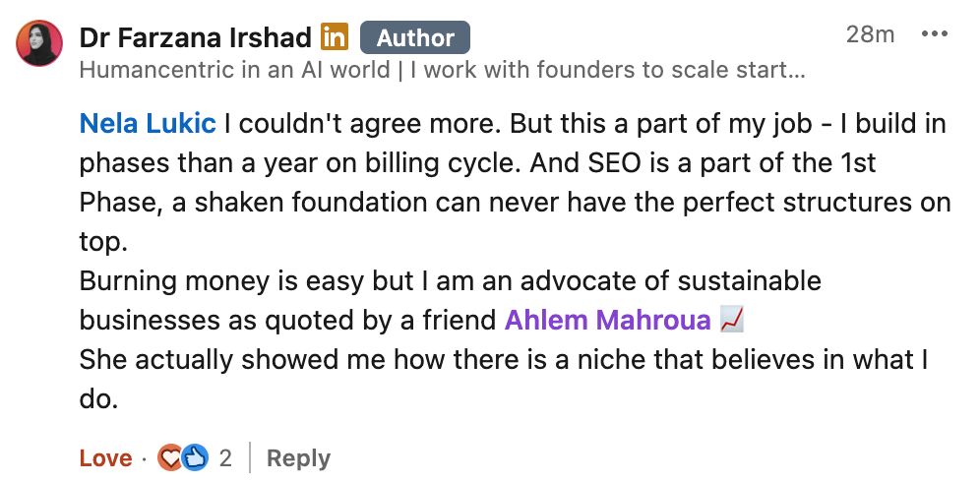Open Dr Farzana Irshad's profile photo
Viewport: 980px width, 482px height.
(x=39, y=44)
